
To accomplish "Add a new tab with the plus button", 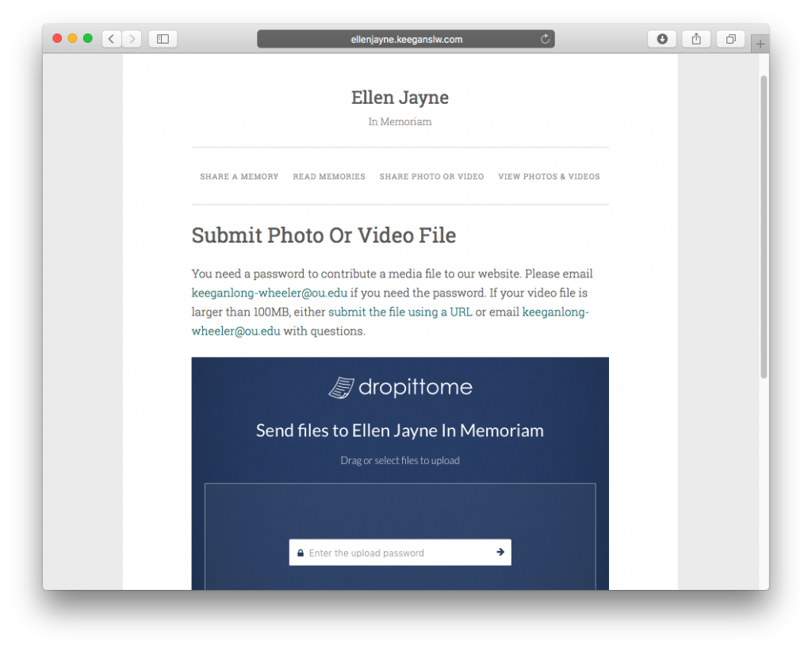I will click(x=760, y=44).
